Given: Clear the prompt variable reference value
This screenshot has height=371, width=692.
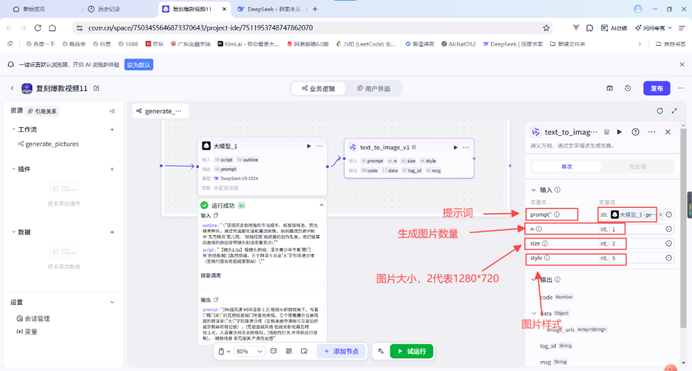Looking at the screenshot, I should (660, 214).
